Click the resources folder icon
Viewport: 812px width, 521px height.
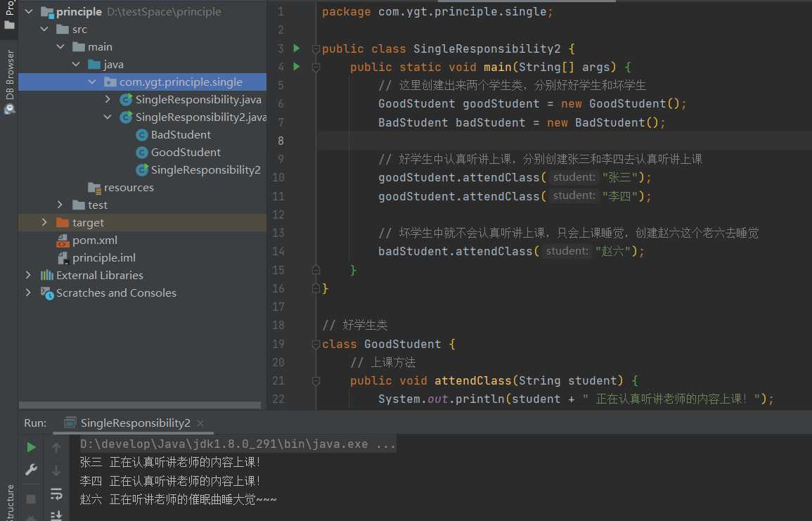point(94,188)
